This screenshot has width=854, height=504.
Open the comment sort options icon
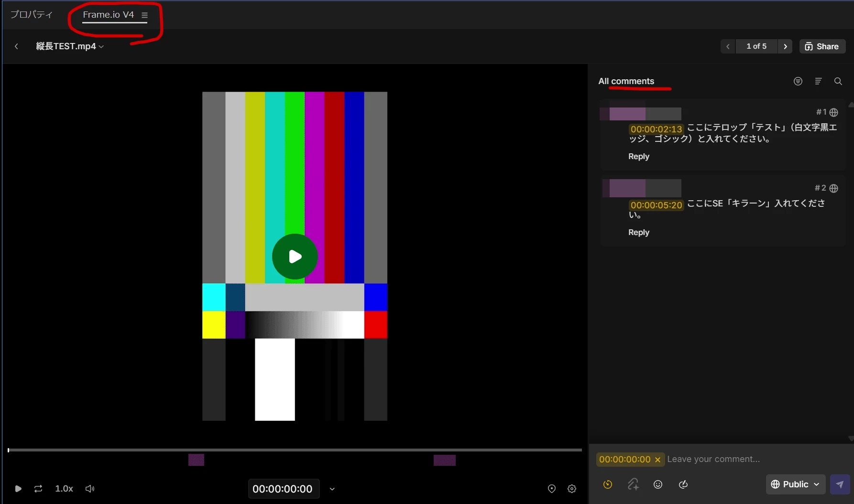818,81
